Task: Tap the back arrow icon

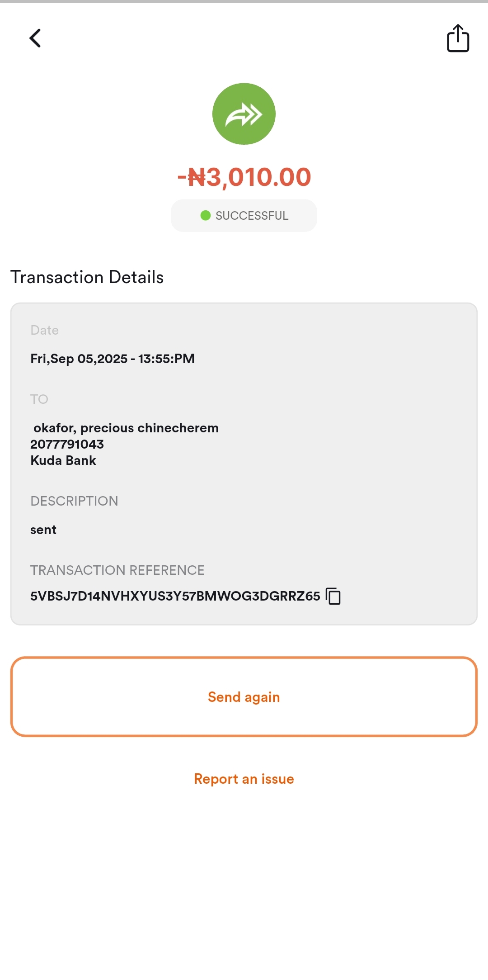Action: coord(35,38)
